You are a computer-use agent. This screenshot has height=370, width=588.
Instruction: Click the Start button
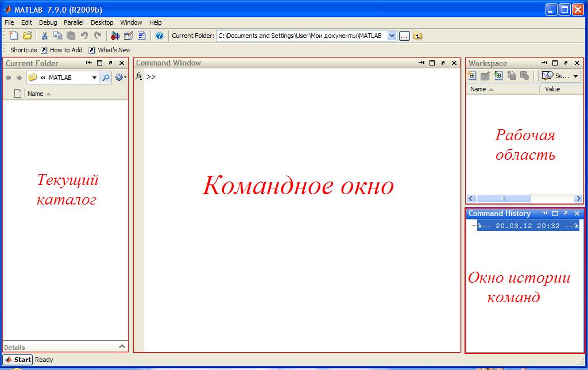18,360
